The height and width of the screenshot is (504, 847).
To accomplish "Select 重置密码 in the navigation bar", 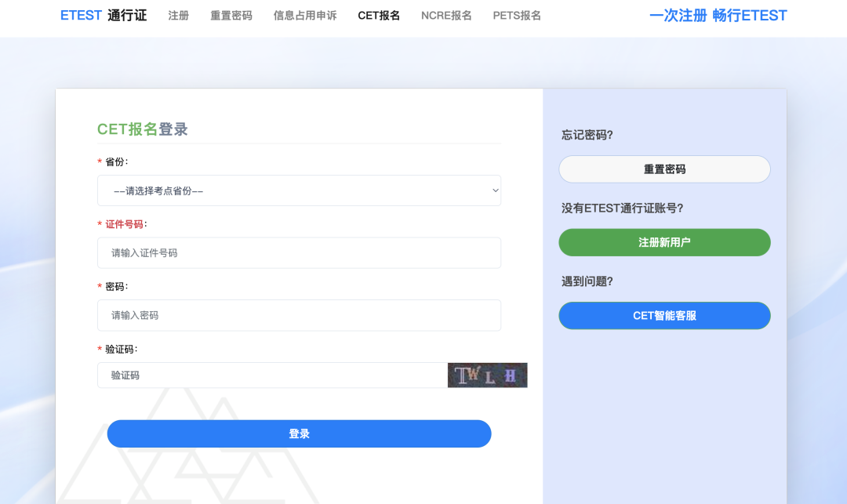I will coord(231,15).
